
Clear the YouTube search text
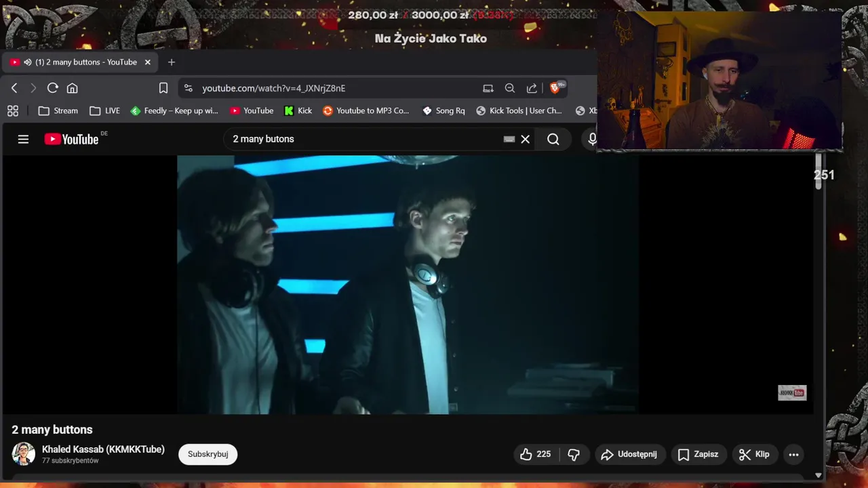point(525,139)
